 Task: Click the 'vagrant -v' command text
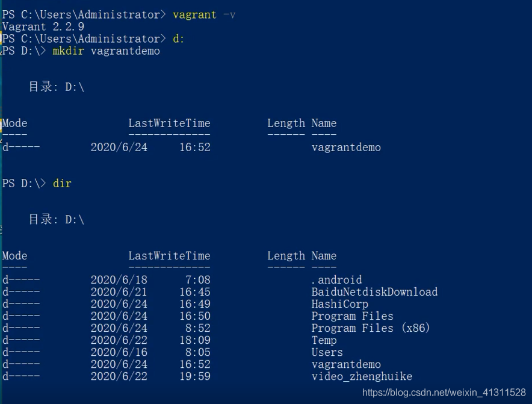204,15
